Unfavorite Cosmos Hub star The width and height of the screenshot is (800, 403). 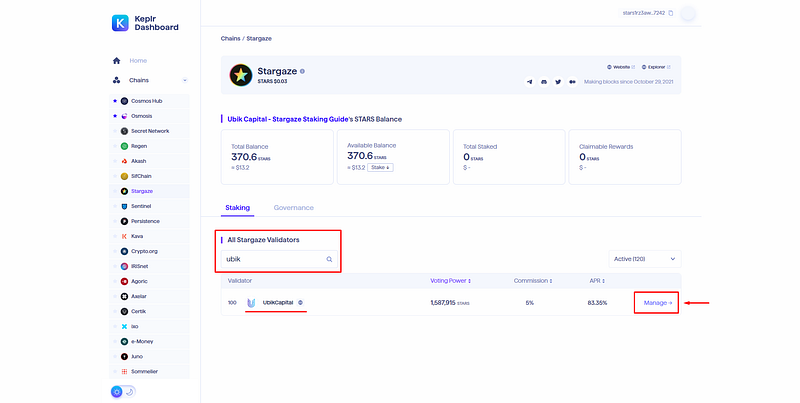coord(115,101)
